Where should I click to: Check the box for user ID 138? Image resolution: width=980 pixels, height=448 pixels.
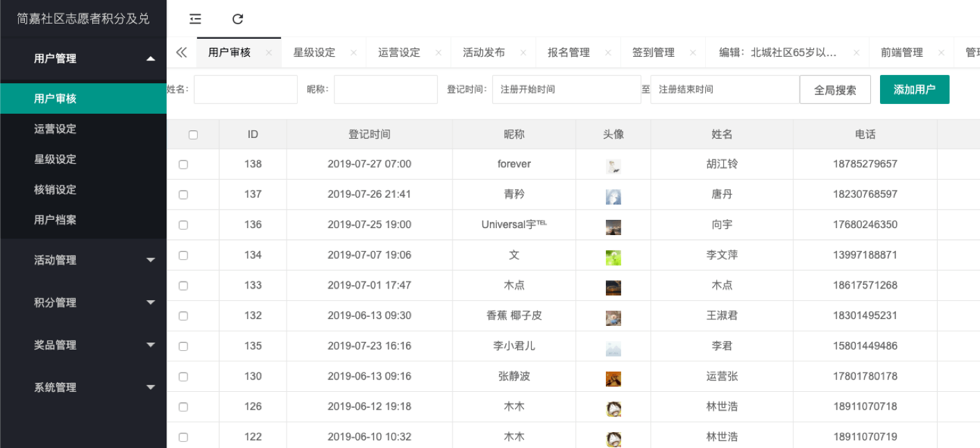tap(183, 164)
